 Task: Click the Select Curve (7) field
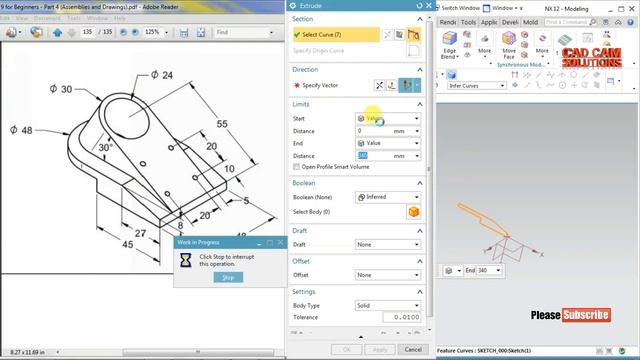coord(336,35)
